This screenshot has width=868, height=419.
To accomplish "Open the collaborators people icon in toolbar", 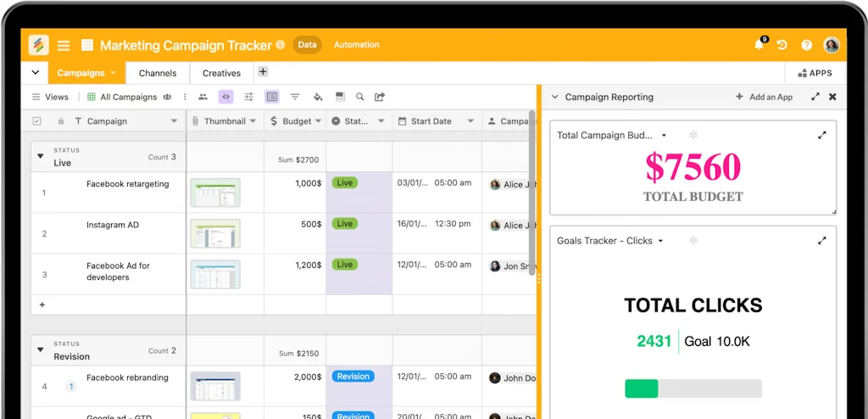I will (x=203, y=97).
